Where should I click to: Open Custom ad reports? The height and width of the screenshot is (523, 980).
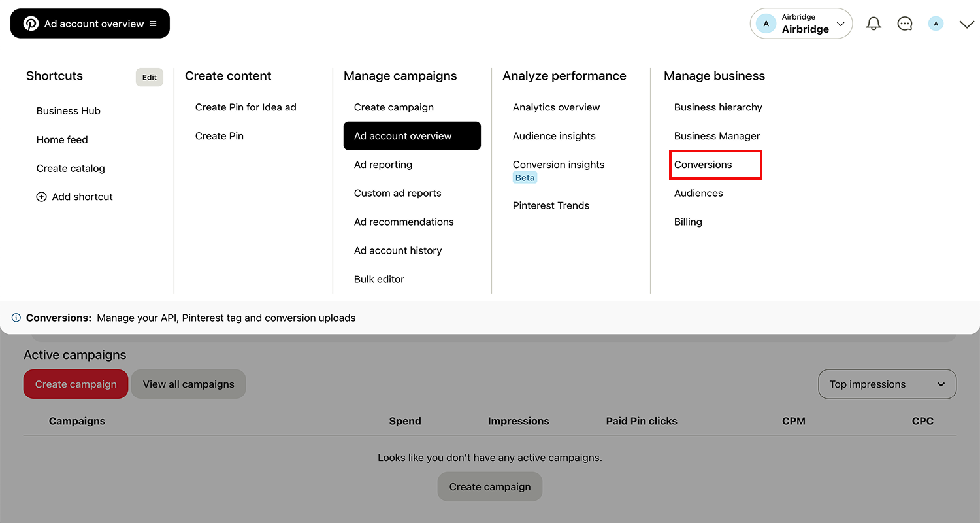398,194
